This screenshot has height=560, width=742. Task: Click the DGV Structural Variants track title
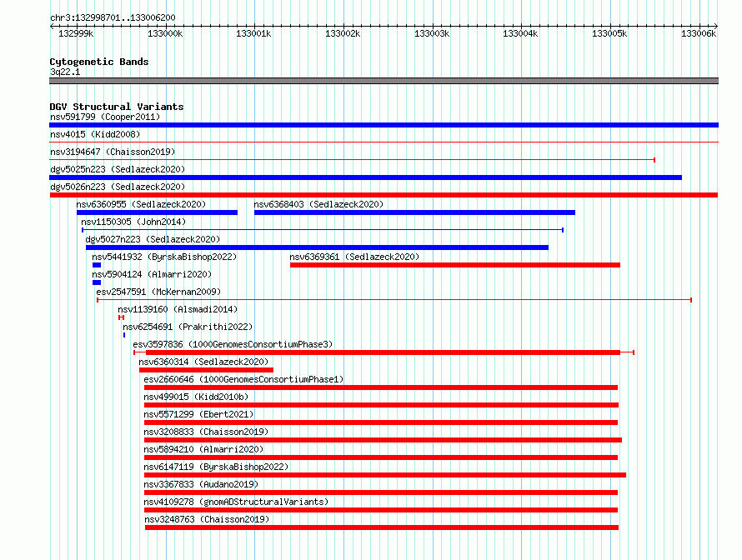(x=117, y=107)
